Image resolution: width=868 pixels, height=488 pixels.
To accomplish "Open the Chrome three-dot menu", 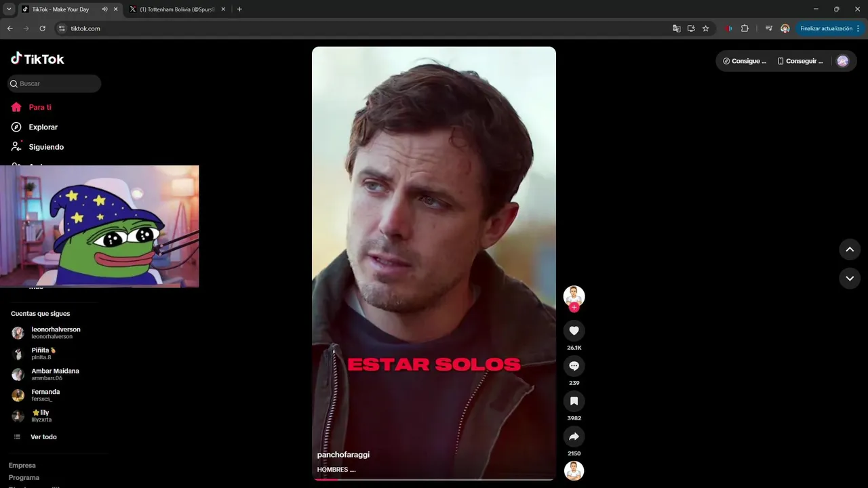I will (858, 28).
